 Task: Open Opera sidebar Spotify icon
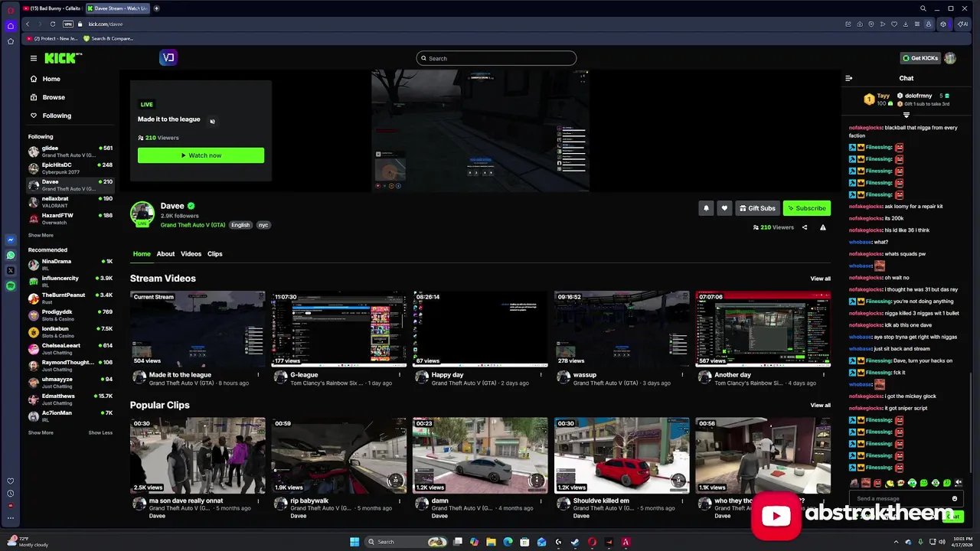tap(10, 285)
